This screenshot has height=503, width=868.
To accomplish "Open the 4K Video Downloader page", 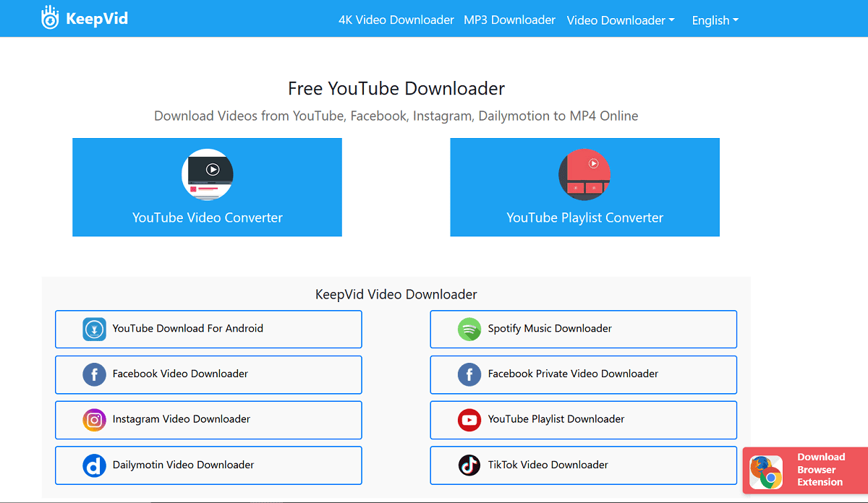I will coord(396,20).
